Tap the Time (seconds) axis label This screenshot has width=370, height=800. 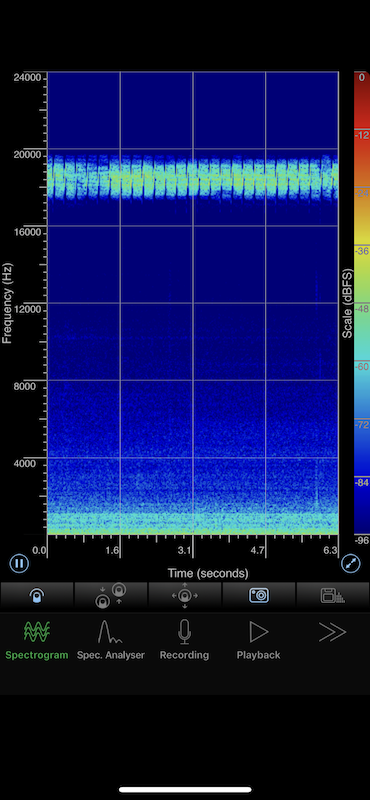click(x=208, y=573)
